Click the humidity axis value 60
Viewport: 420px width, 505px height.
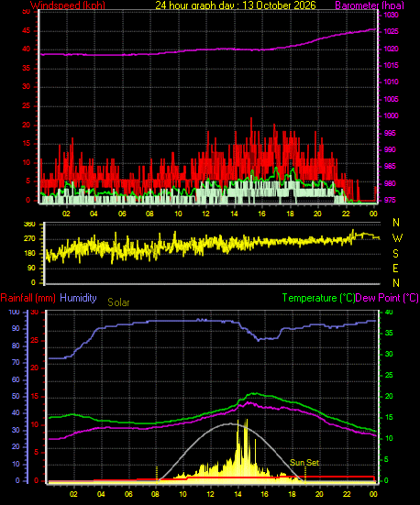16,379
